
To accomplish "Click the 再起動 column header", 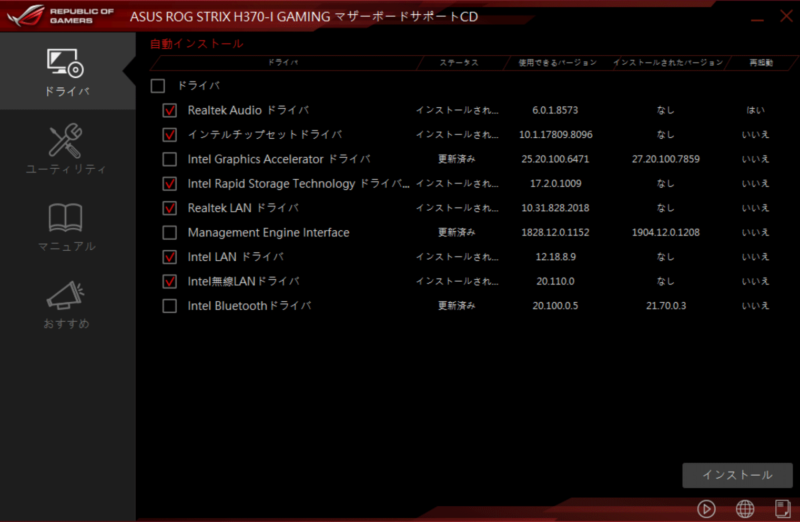I will point(761,62).
